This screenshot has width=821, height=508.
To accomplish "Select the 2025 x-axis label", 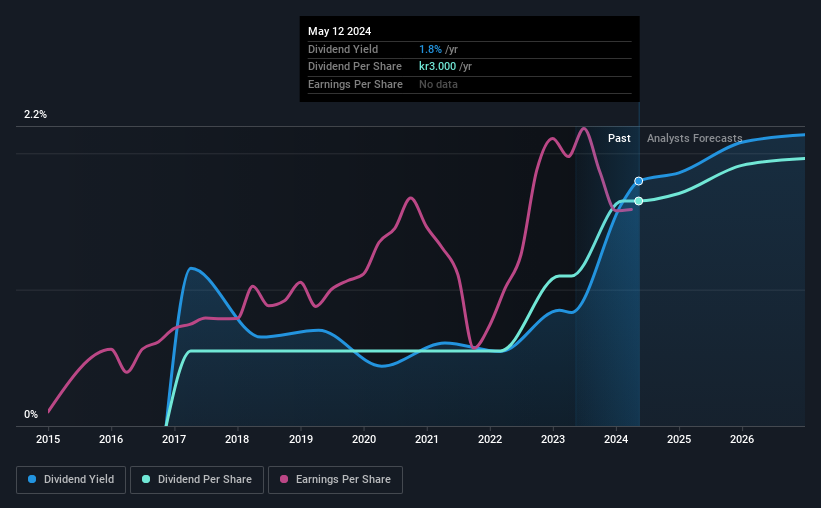I will coord(679,439).
